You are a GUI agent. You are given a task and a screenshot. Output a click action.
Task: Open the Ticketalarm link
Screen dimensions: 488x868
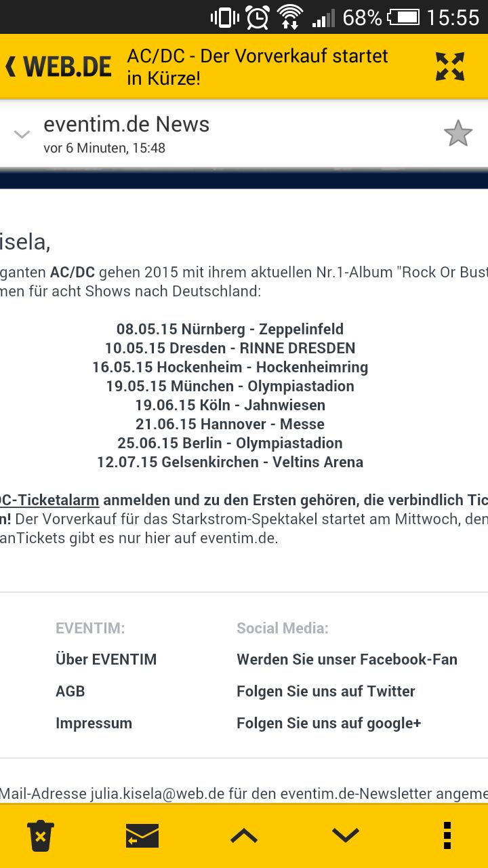pos(49,500)
